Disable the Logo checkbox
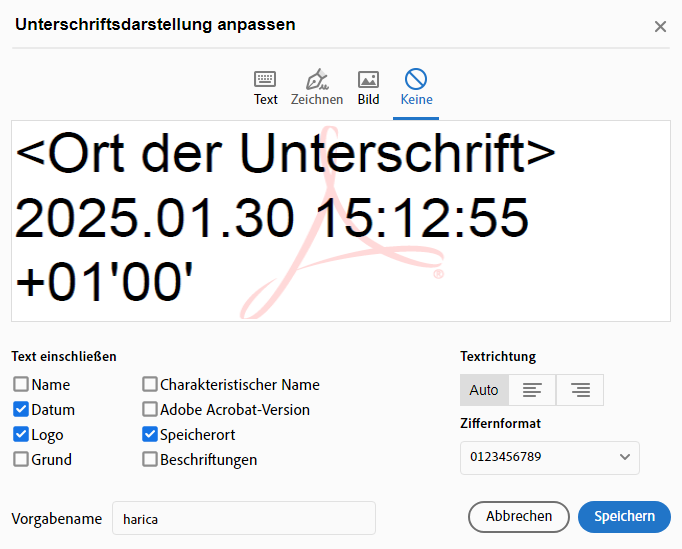 (21, 435)
